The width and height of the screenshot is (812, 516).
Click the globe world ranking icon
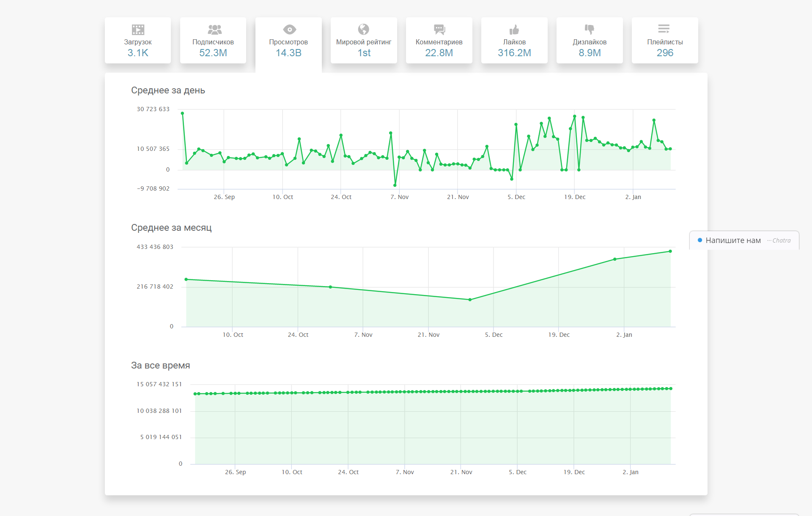tap(363, 29)
